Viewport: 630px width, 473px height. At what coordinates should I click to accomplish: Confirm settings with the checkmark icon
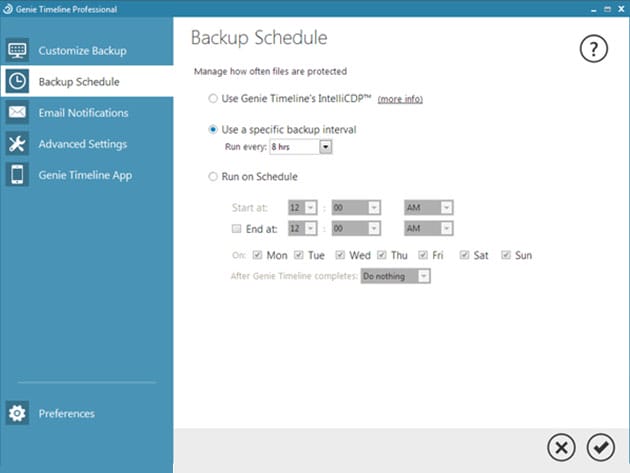tap(601, 447)
